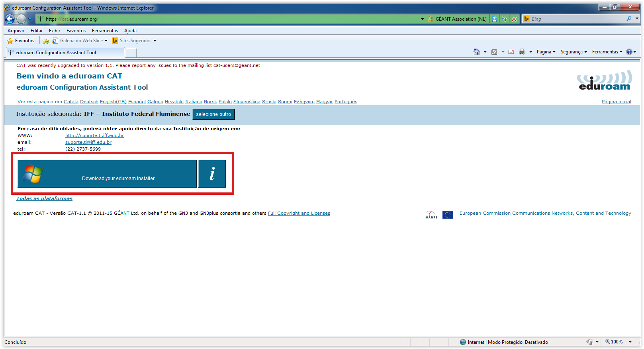Switch page language to Português
Viewport: 644px width, 349px height.
click(x=346, y=102)
